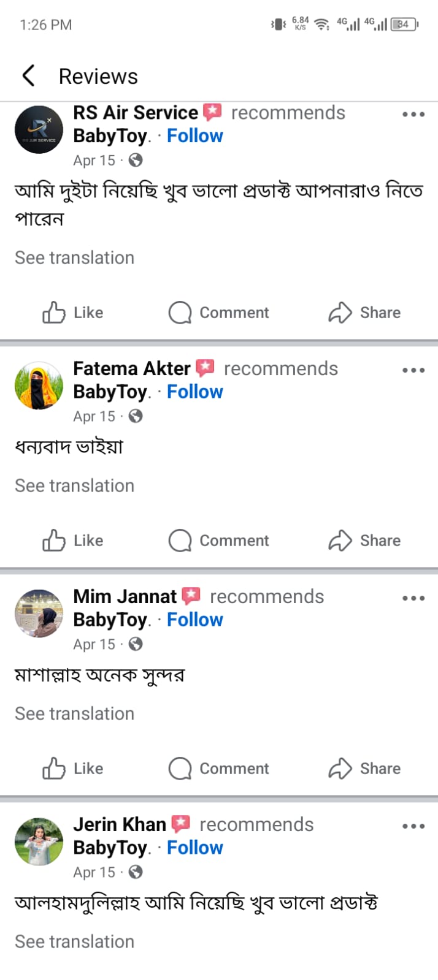The width and height of the screenshot is (438, 980).
Task: Select BabyToy page name in Mim Jannat's review
Action: 110,620
